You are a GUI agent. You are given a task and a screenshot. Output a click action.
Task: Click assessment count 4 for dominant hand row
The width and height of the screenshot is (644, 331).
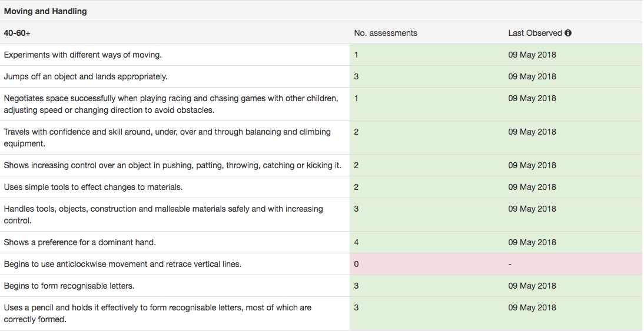click(x=356, y=242)
